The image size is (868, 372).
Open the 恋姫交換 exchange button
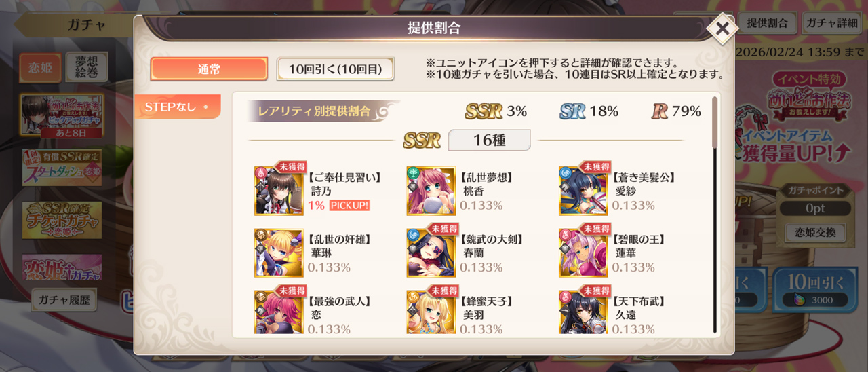click(x=814, y=233)
